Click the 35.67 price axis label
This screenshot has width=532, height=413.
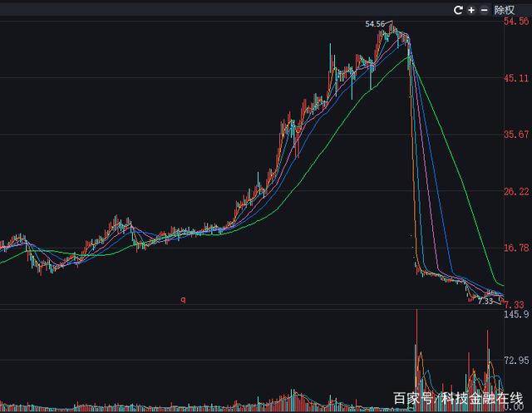pos(516,135)
